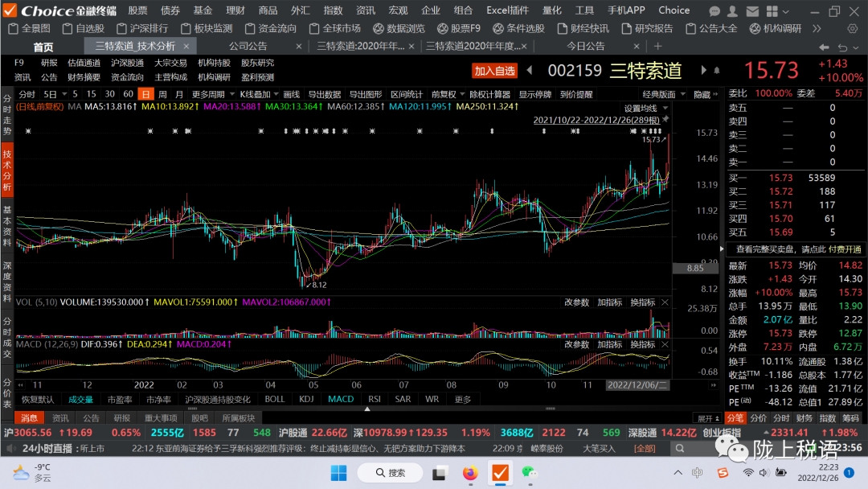Open 研究报告 research reports
The image size is (868, 489).
click(x=647, y=28)
